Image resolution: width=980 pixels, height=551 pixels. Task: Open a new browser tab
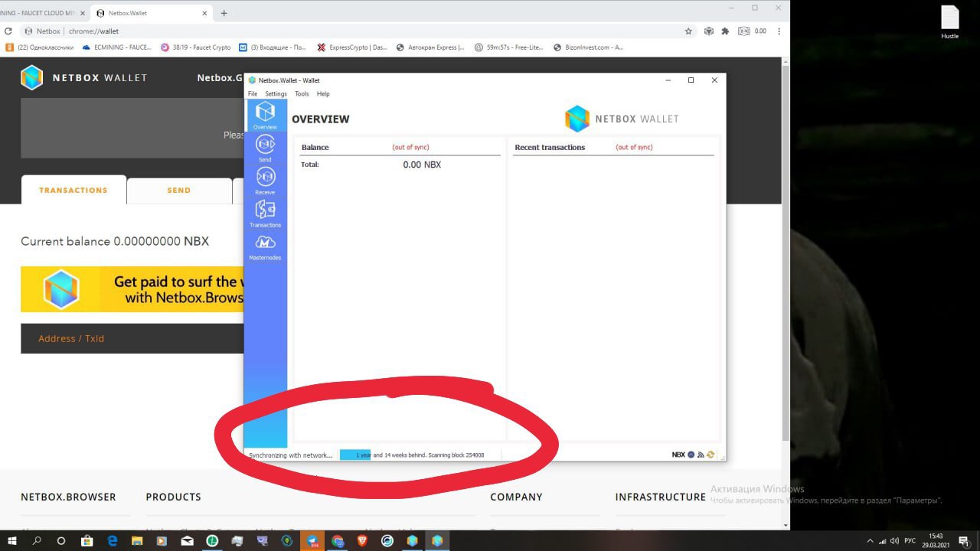click(x=224, y=13)
